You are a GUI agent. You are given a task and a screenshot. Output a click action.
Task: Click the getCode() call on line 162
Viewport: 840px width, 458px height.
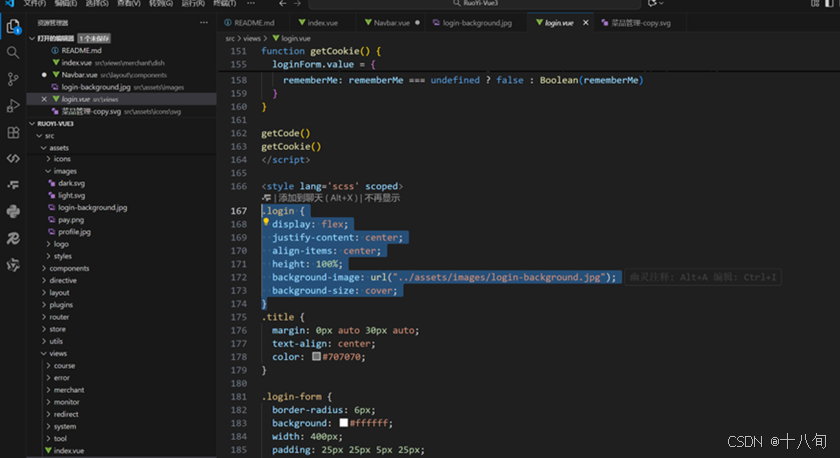[x=286, y=133]
